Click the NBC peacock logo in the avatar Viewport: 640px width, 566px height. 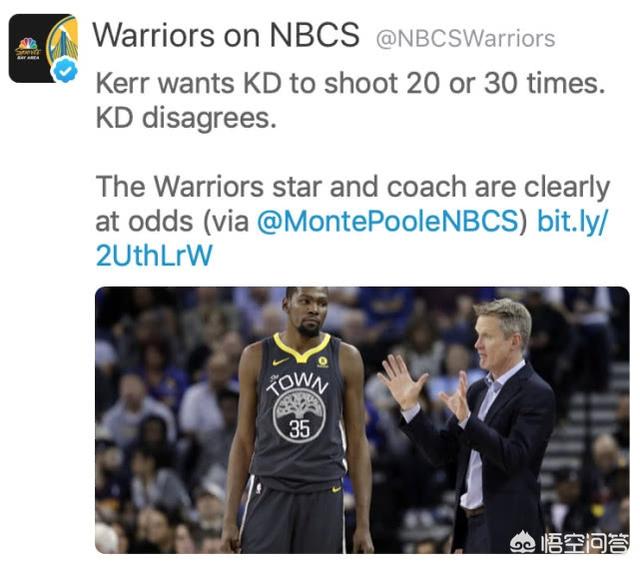28,44
